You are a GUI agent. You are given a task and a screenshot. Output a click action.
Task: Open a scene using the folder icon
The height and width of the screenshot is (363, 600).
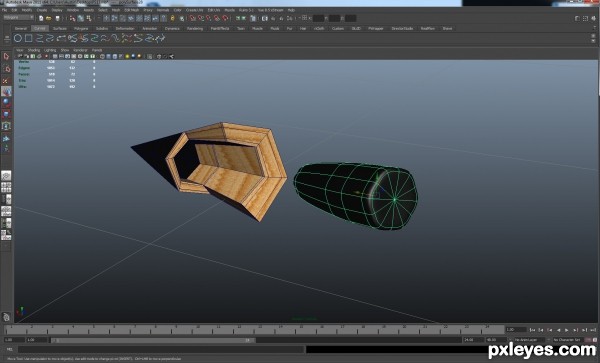point(49,18)
